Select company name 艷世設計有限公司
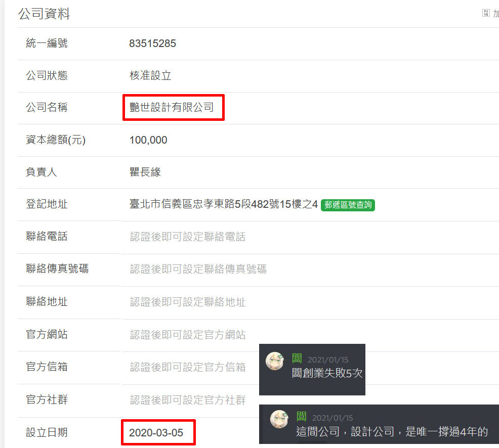The height and width of the screenshot is (448, 499). [x=172, y=107]
